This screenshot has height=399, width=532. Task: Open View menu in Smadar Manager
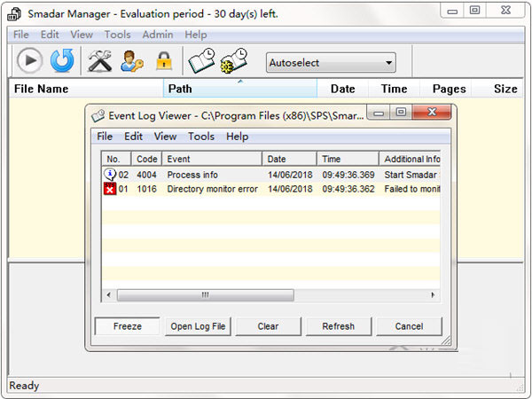[x=82, y=35]
